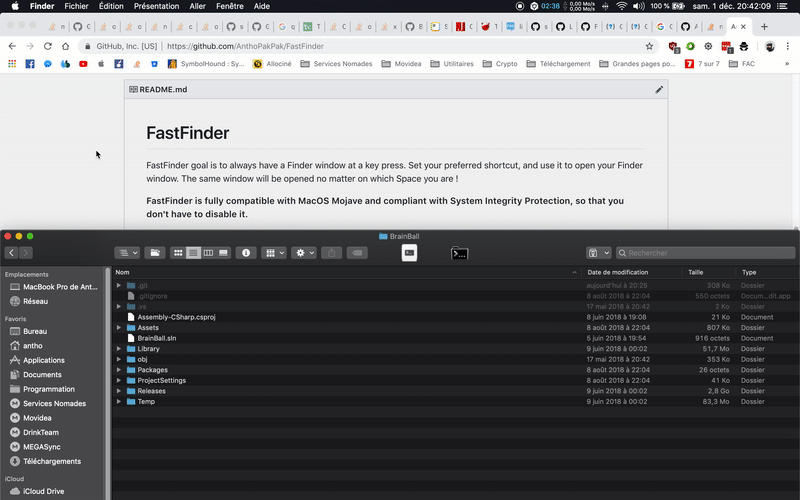Expand the Packages folder
The height and width of the screenshot is (500, 800).
tap(119, 370)
